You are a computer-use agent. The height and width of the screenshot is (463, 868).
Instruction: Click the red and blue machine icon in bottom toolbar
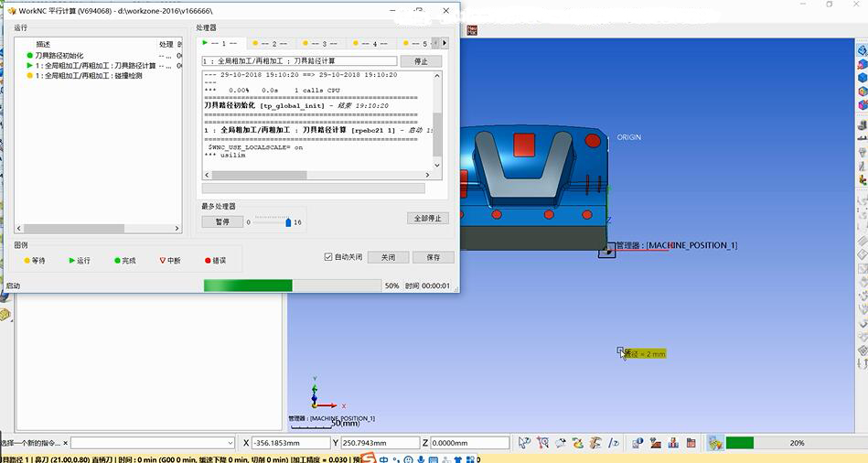pos(674,443)
